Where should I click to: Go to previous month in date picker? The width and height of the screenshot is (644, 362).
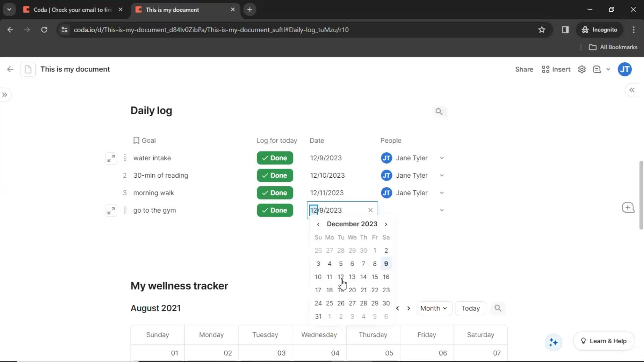pos(318,224)
